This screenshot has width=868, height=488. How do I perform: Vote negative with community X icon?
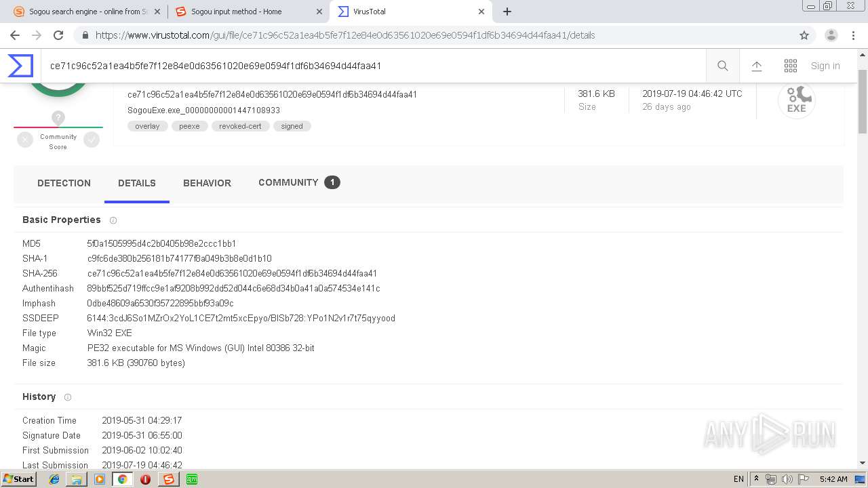(x=25, y=140)
